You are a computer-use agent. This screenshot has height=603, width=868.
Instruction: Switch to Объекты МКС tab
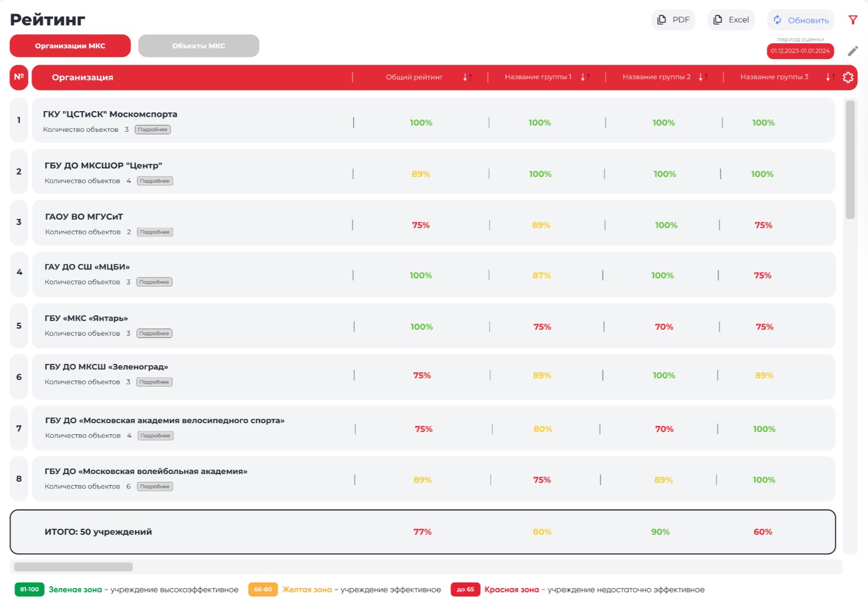click(x=199, y=46)
